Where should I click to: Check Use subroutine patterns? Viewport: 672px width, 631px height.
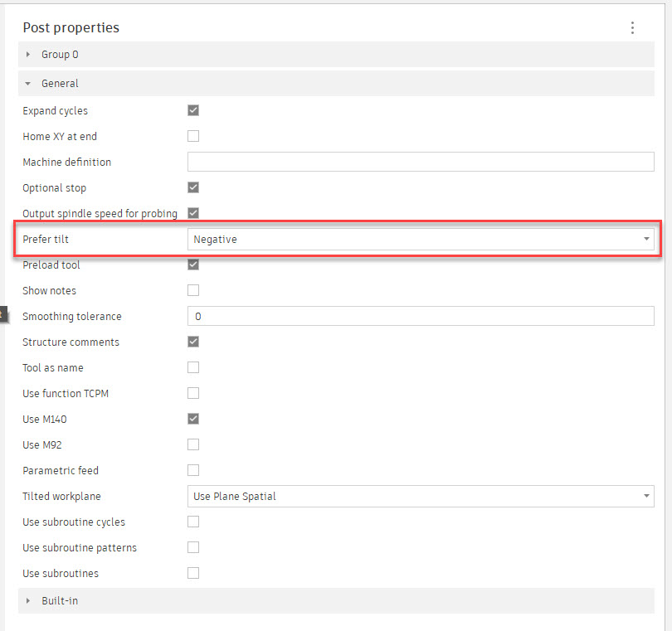[193, 547]
